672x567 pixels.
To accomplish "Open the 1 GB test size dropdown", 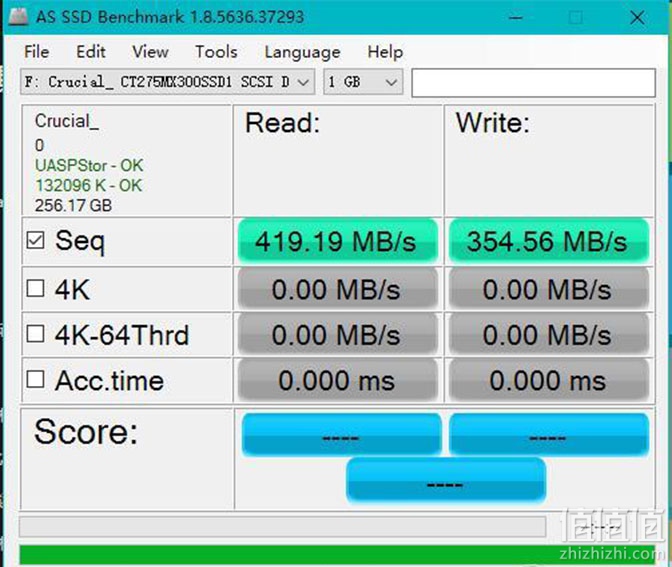I will tap(363, 82).
